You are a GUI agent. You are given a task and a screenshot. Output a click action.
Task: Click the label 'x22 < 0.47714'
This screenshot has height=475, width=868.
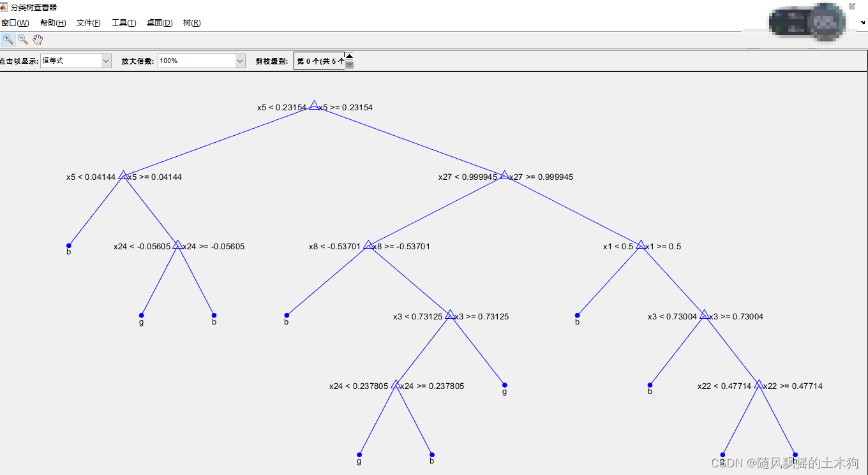point(724,386)
